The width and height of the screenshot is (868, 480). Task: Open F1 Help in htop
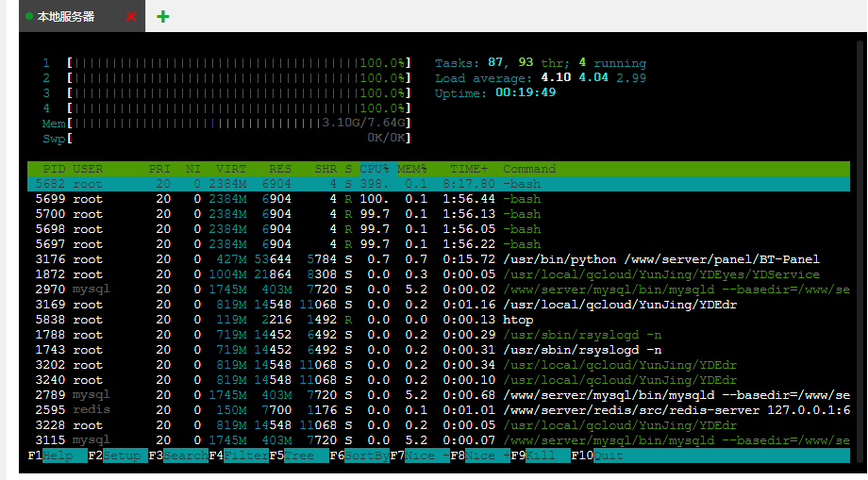[58, 455]
